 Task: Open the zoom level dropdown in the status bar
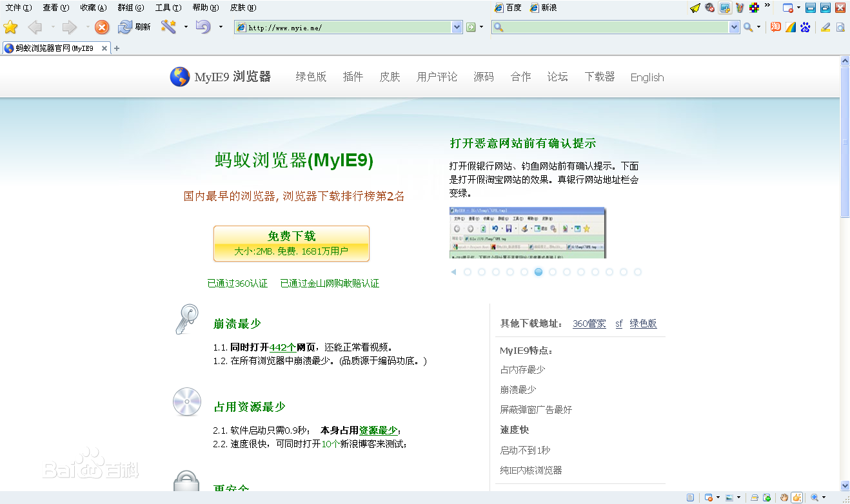[824, 497]
